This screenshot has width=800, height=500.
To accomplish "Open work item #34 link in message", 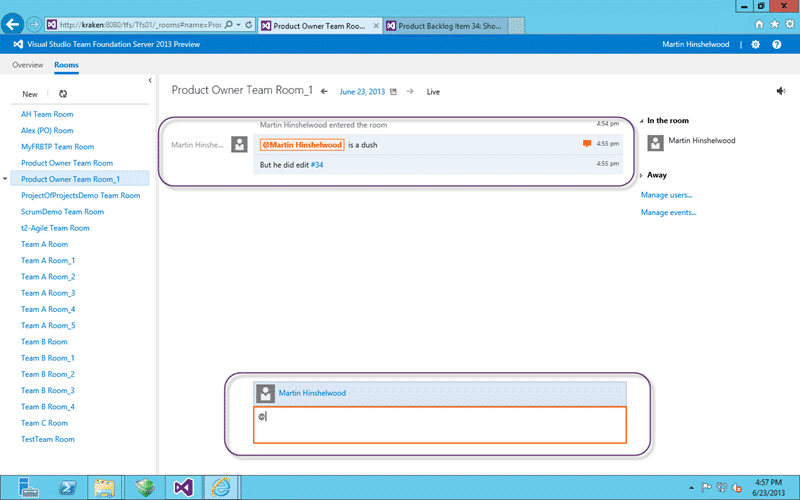I will coord(317,165).
